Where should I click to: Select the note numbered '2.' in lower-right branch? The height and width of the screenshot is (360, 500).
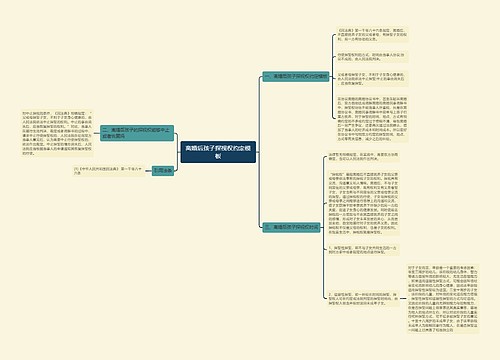(x=363, y=299)
